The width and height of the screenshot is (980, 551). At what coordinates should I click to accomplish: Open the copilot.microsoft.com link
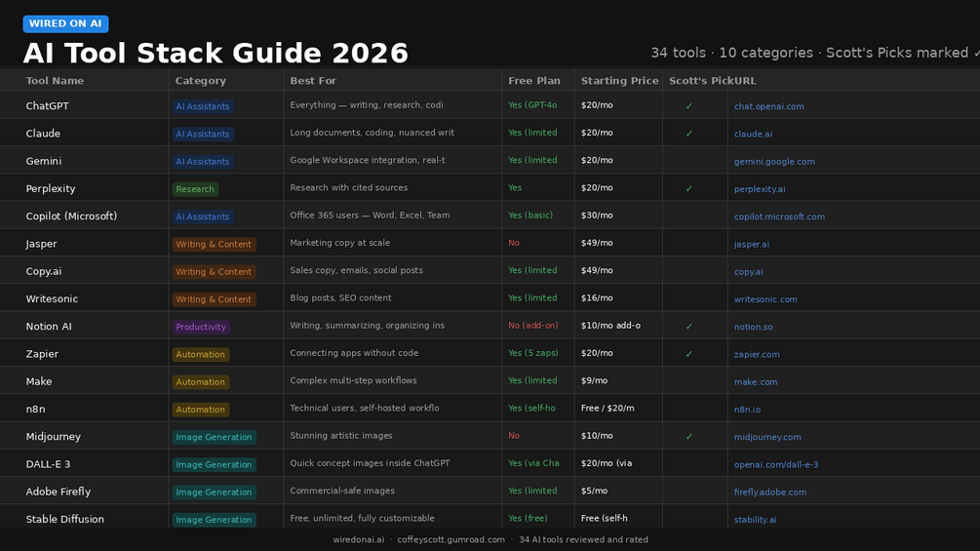(779, 216)
